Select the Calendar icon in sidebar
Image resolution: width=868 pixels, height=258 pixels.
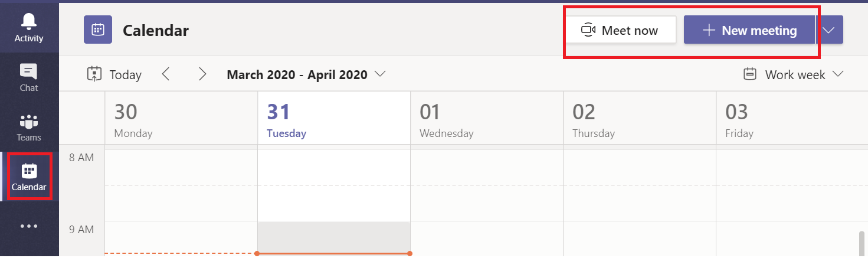point(29,177)
